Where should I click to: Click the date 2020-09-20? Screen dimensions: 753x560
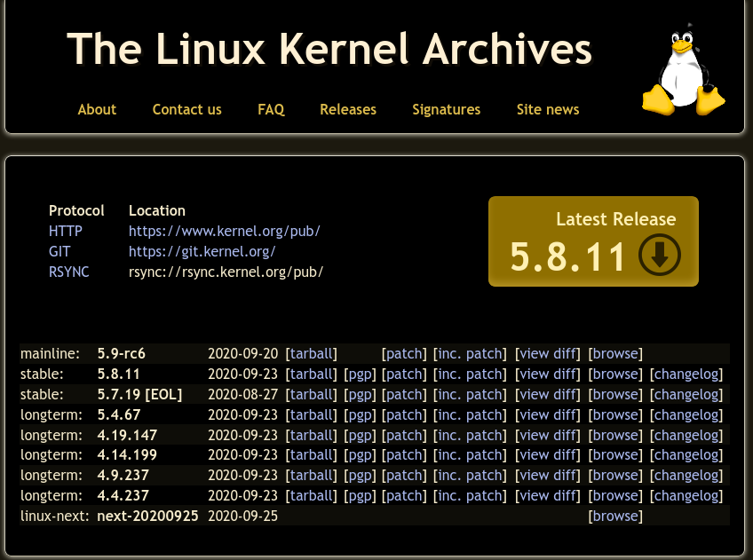coord(243,353)
